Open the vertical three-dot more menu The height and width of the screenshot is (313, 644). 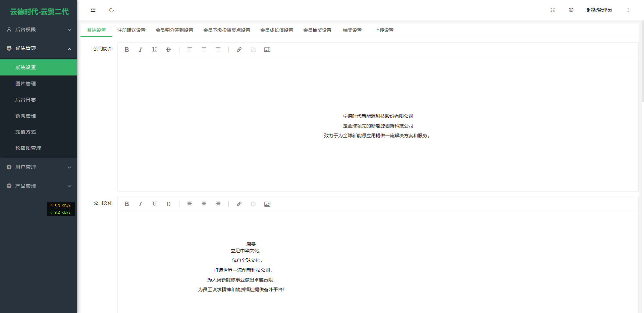[628, 10]
